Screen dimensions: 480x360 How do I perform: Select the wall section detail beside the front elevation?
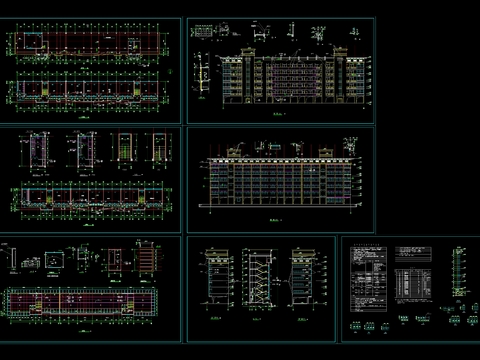202,71
